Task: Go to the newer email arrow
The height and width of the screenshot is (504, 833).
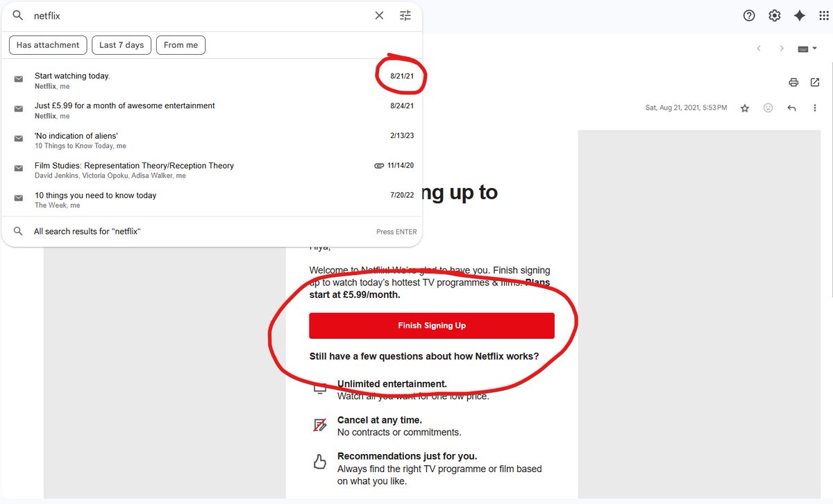Action: point(759,49)
